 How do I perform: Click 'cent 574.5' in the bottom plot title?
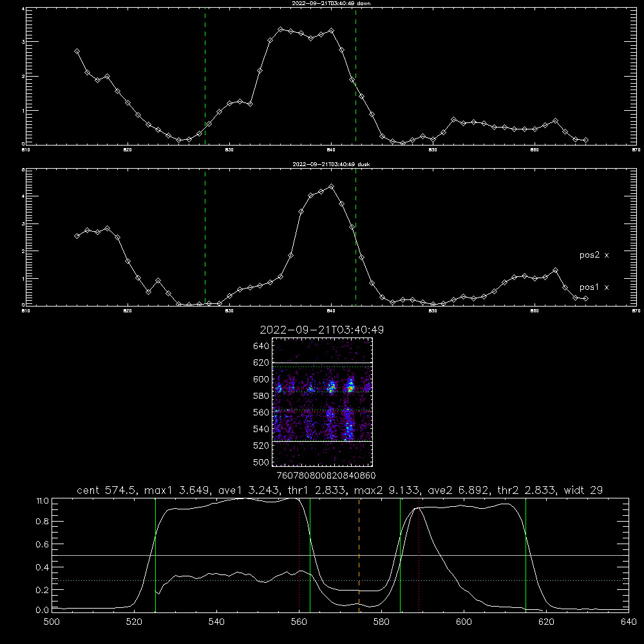pyautogui.click(x=107, y=490)
